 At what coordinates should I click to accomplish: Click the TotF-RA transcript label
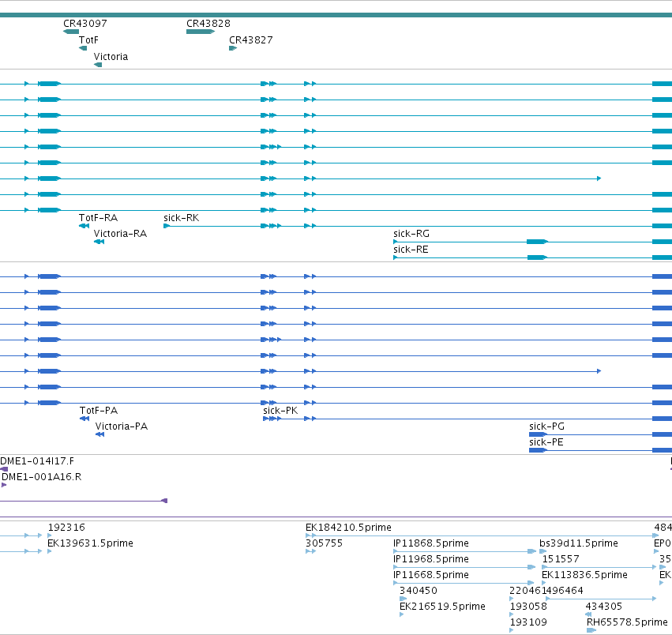tap(98, 218)
